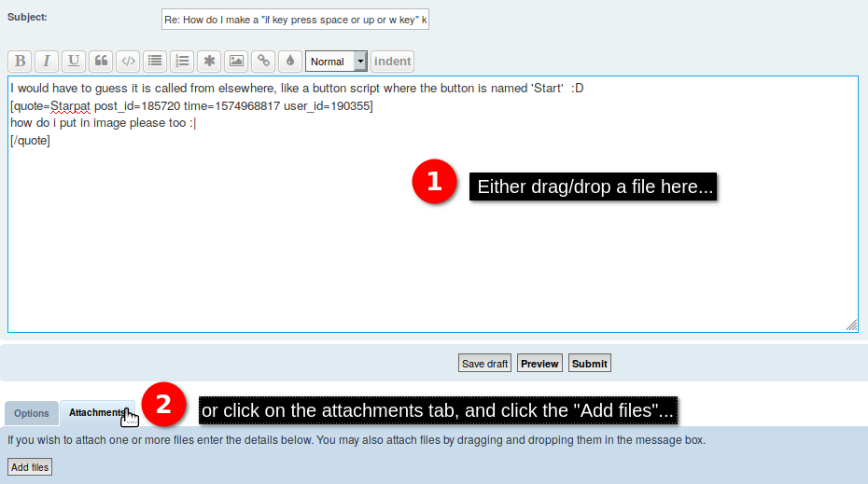Click the Add files button

click(30, 467)
